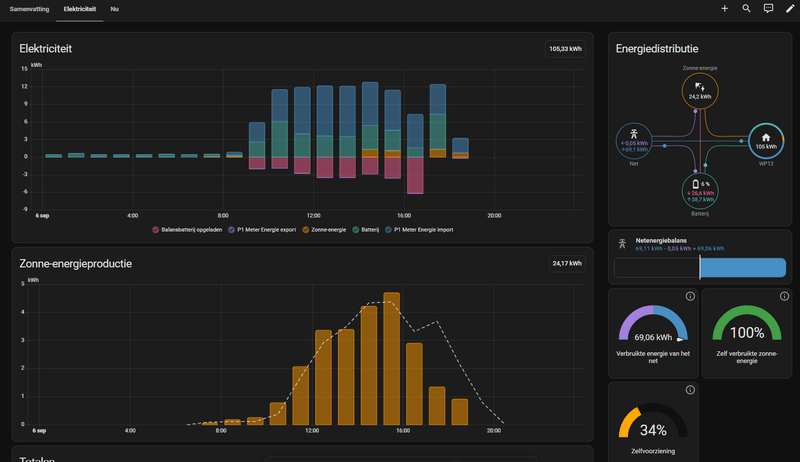Click the home WP13 node
800x462 pixels.
[766, 141]
